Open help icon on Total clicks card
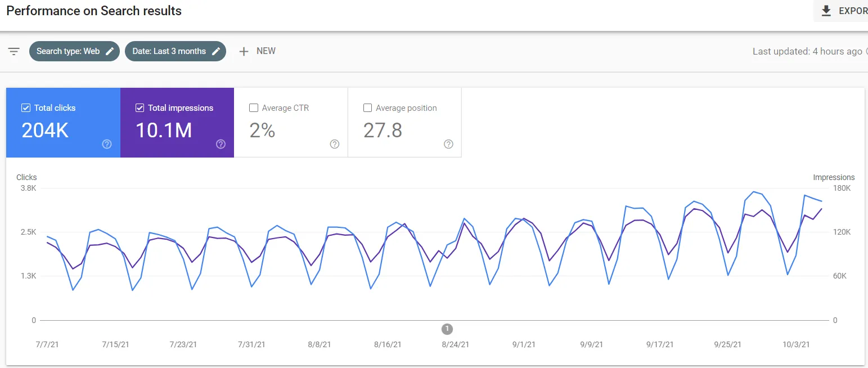Image resolution: width=868 pixels, height=368 pixels. [107, 144]
